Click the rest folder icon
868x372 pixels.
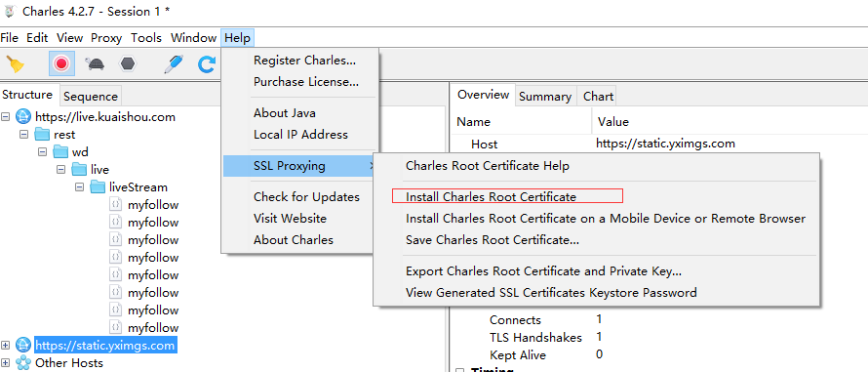tap(42, 134)
